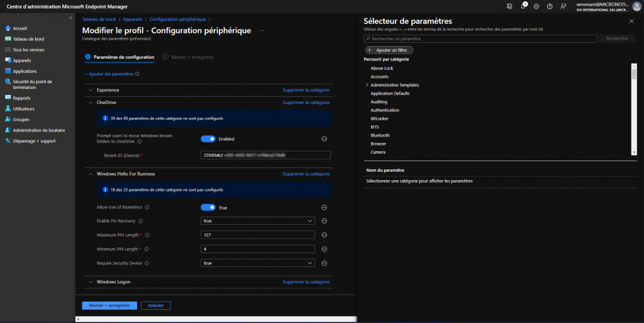
Task: Toggle Prompt users to move folders Enabled switch
Action: point(208,139)
